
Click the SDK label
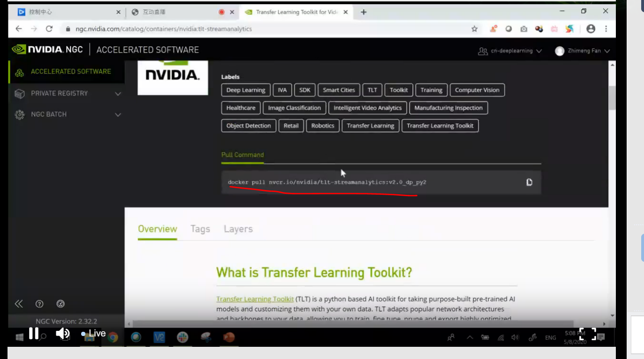click(305, 90)
